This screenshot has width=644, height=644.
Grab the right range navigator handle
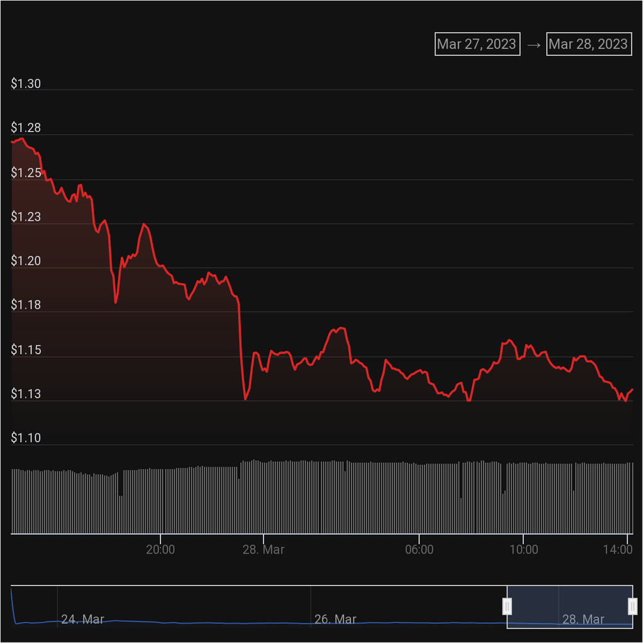[x=633, y=607]
